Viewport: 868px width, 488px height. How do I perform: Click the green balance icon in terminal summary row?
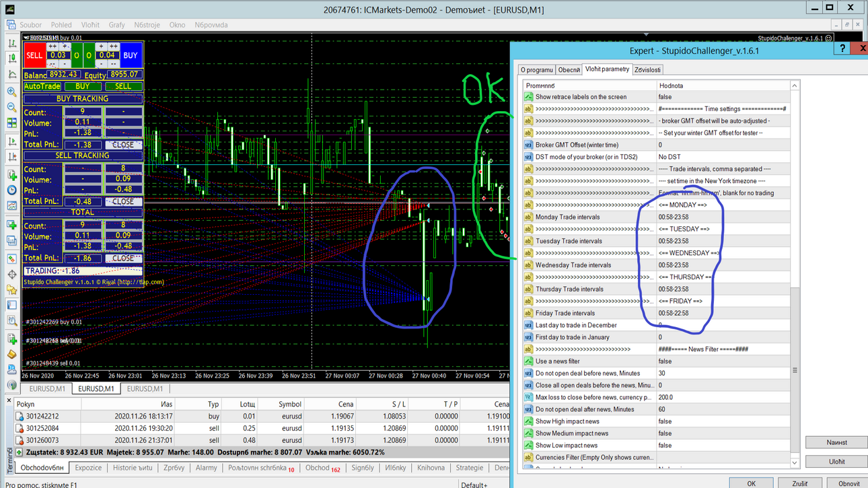click(x=19, y=452)
